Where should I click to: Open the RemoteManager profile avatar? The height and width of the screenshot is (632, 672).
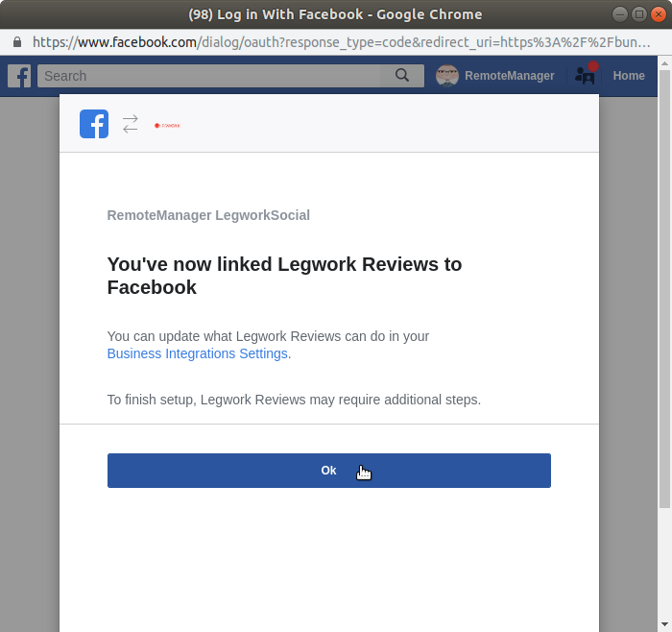(x=447, y=76)
